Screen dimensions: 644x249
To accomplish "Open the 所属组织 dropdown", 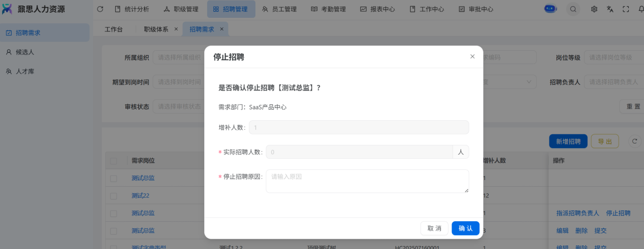I will (x=179, y=57).
